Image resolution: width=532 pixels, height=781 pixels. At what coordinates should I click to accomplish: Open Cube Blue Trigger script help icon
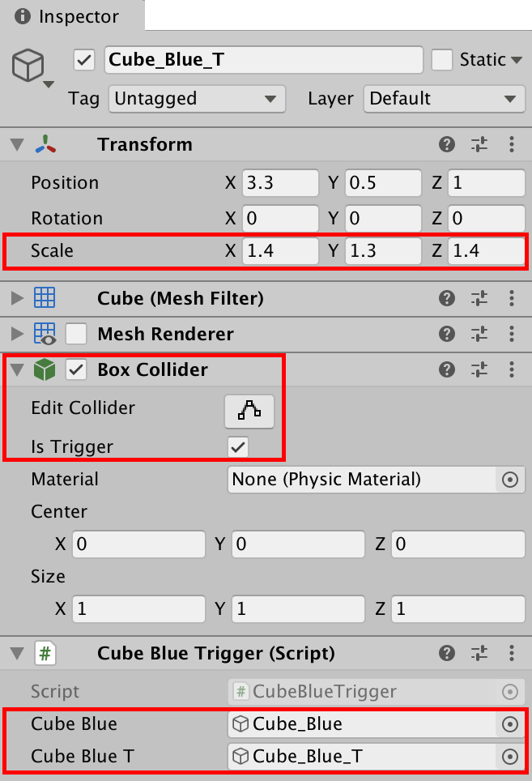446,654
